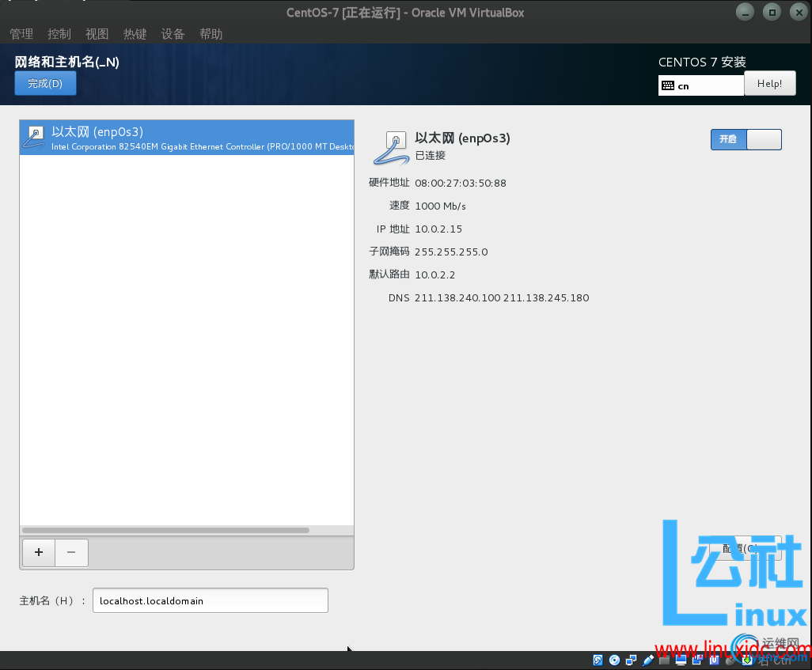Viewport: 812px width, 670px height.
Task: Close the VirtualBox window
Action: point(799,13)
